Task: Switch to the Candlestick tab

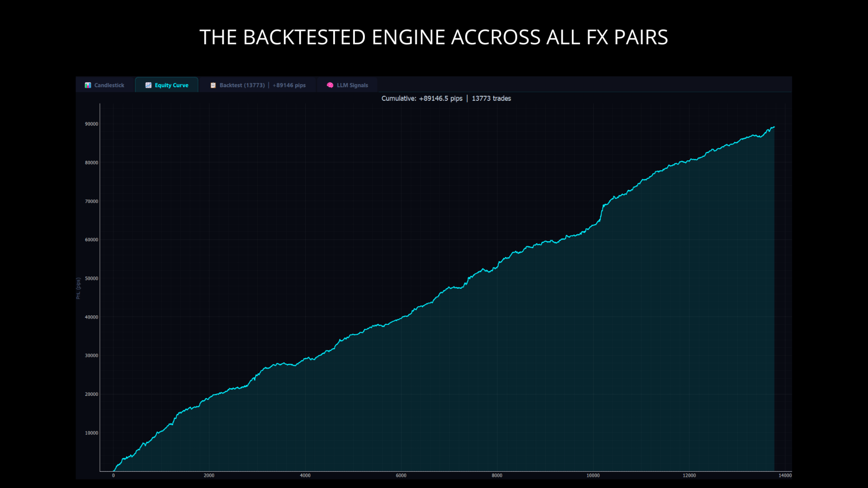Action: (x=109, y=85)
